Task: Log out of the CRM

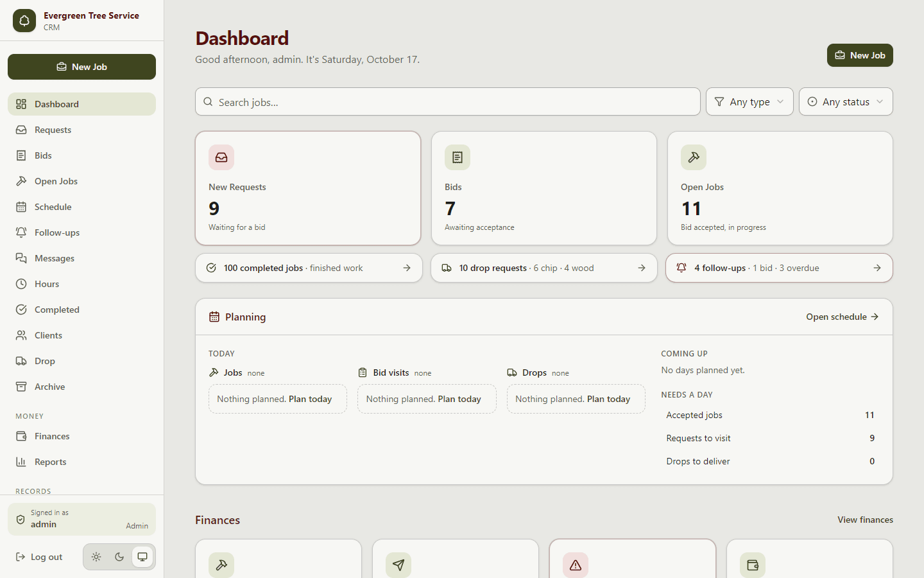Action: (x=39, y=557)
